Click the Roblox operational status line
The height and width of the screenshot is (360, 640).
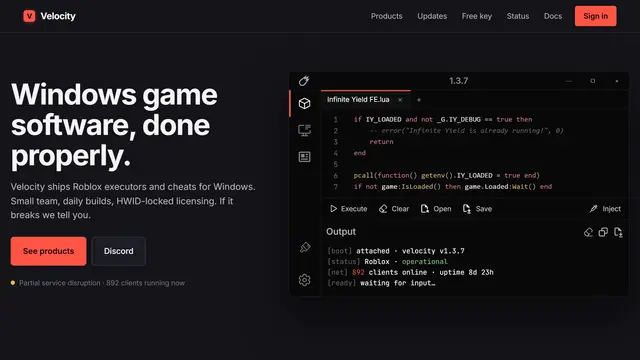[x=387, y=262]
